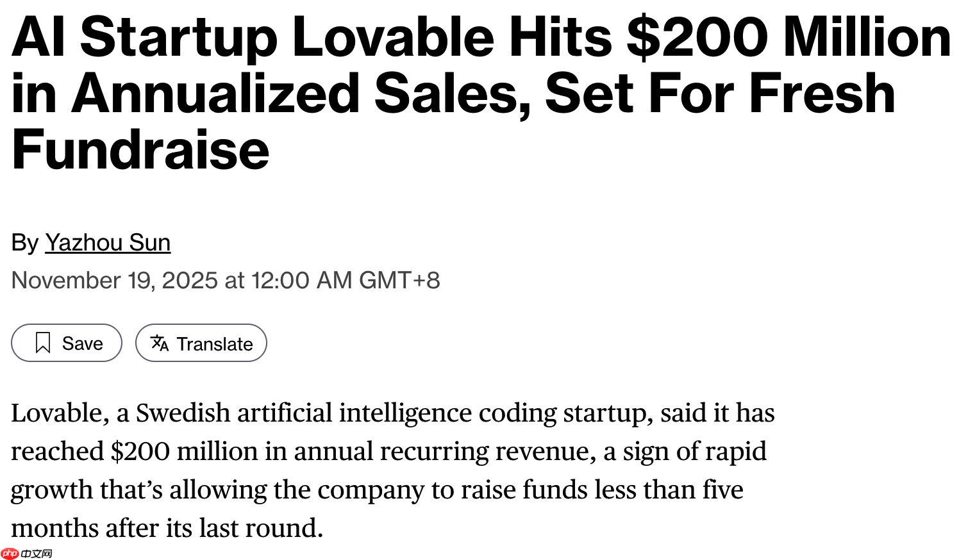This screenshot has width=959, height=560.
Task: Open author Yazhou Sun's profile link
Action: pos(107,243)
